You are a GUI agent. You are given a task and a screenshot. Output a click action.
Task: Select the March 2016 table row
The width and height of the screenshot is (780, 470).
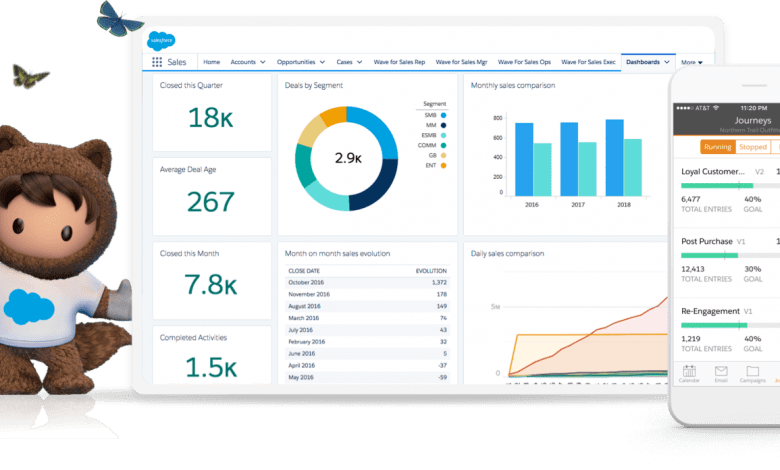click(x=368, y=318)
